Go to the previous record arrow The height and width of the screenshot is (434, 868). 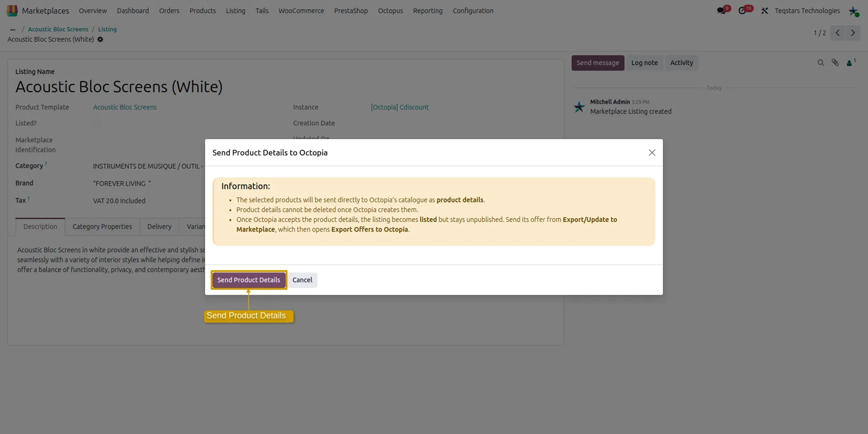pyautogui.click(x=838, y=33)
